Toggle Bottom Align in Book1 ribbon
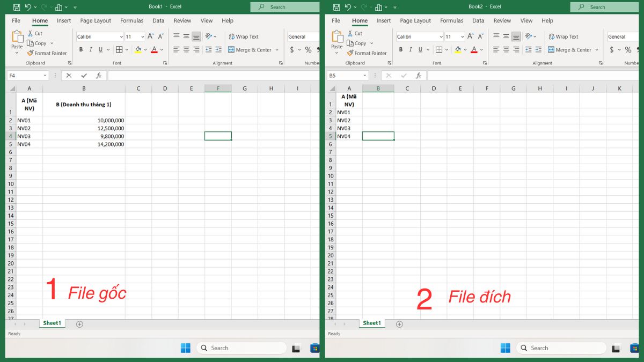 pyautogui.click(x=196, y=36)
